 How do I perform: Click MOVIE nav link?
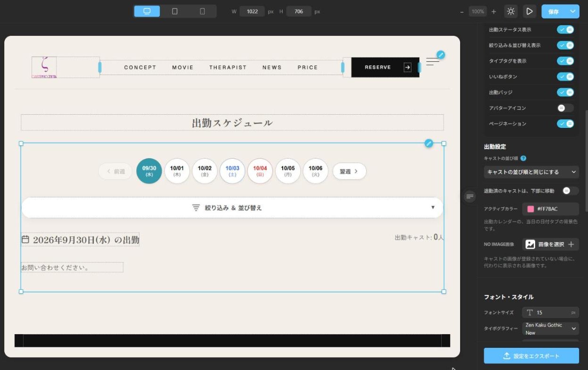click(183, 67)
